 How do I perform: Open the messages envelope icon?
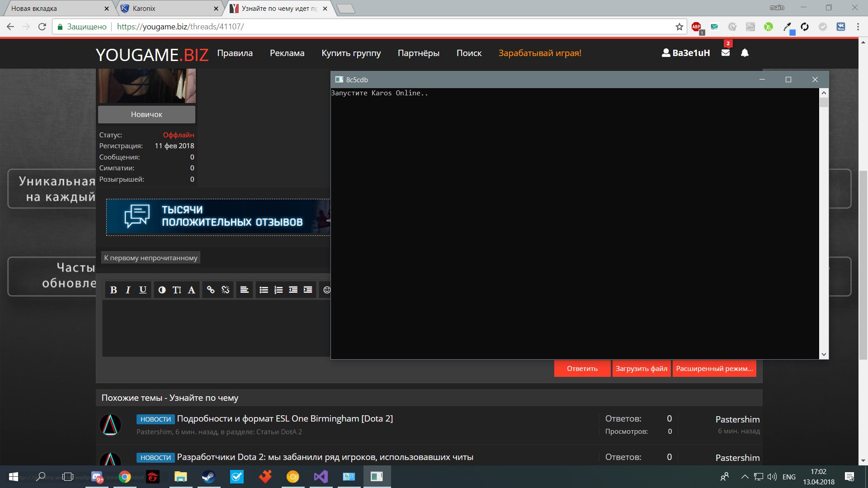(x=726, y=53)
